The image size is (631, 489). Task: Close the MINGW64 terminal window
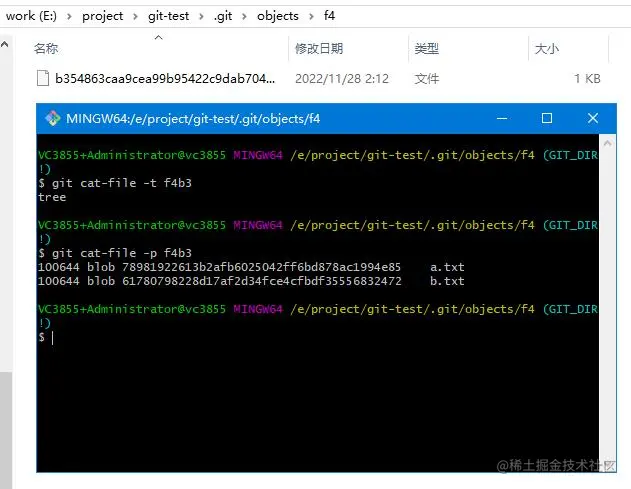pyautogui.click(x=593, y=118)
